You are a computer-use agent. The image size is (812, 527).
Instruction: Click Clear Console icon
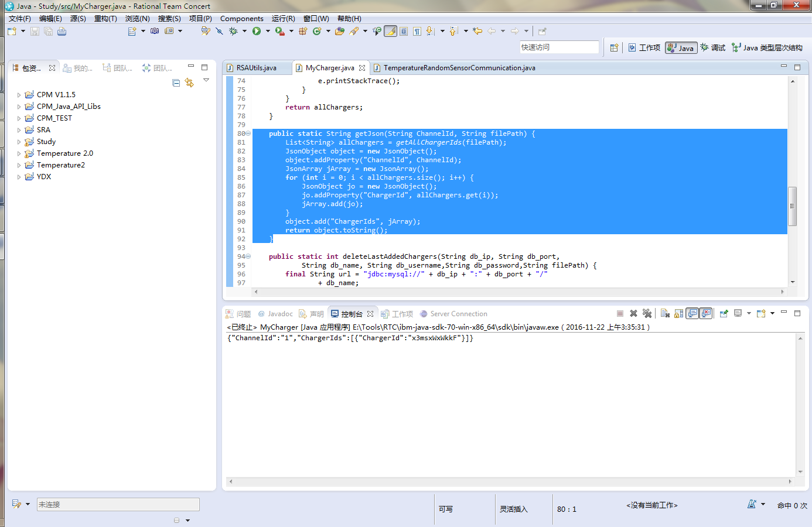click(665, 314)
